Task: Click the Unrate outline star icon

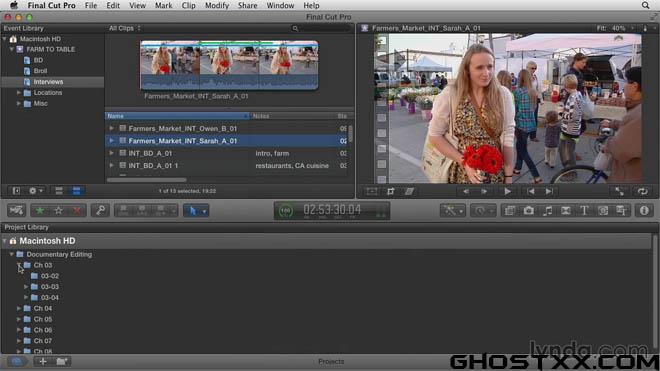Action: tap(59, 210)
